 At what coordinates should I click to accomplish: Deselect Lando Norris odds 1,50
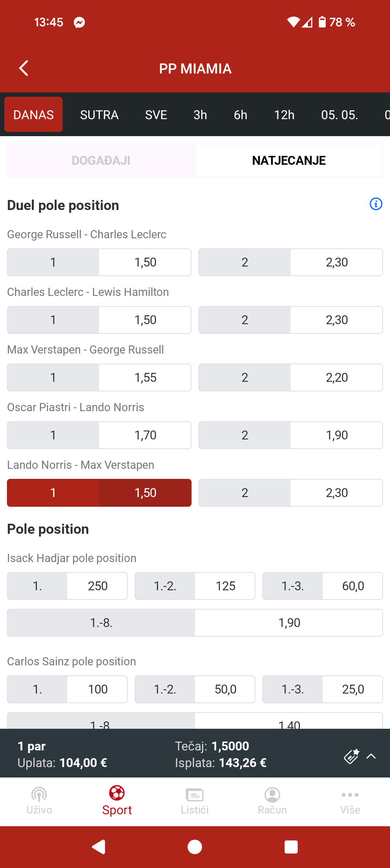click(99, 493)
